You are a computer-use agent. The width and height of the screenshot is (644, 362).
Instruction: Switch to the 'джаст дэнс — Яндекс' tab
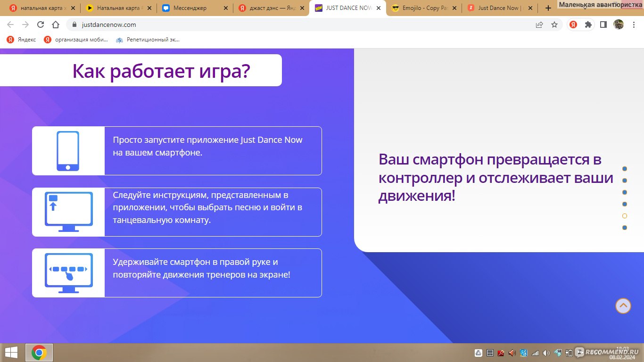point(271,8)
